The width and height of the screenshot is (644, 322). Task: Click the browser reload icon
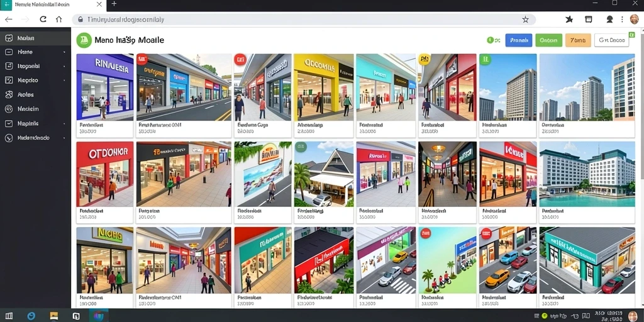point(43,19)
